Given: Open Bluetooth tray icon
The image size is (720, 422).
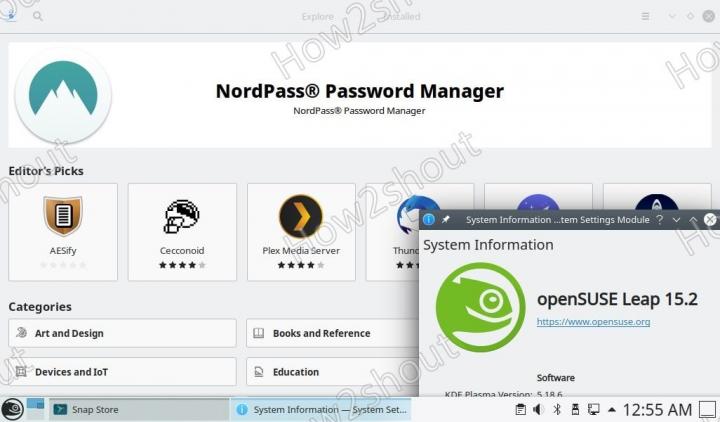Looking at the screenshot, I should tap(557, 409).
